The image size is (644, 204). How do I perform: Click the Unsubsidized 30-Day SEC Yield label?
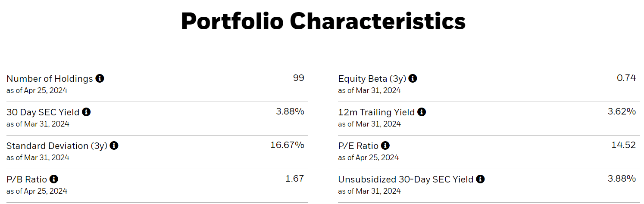coord(406,179)
